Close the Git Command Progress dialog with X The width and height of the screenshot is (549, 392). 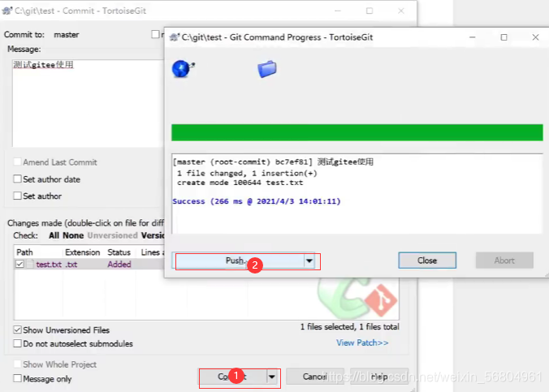coord(535,37)
